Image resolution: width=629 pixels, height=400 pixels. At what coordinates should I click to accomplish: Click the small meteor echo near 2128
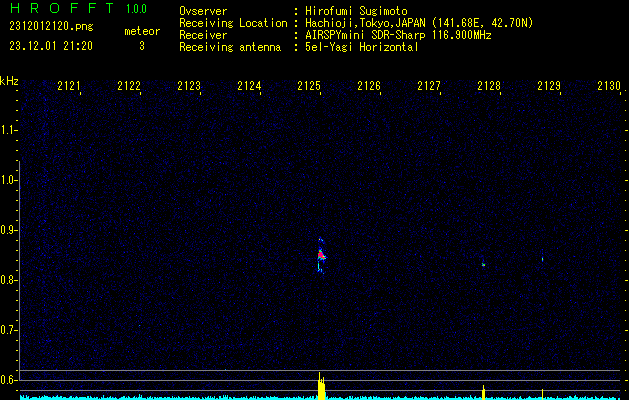483,264
